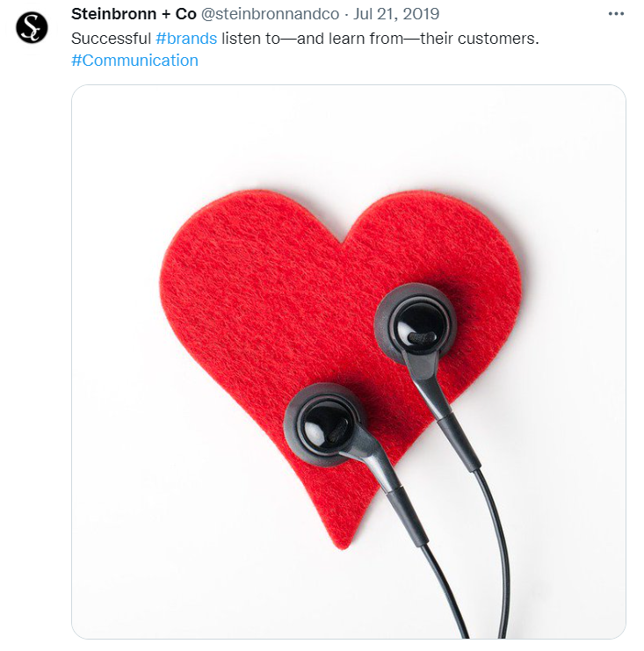644x651 pixels.
Task: Open the three-dot More menu on the tweet
Action: (x=616, y=14)
